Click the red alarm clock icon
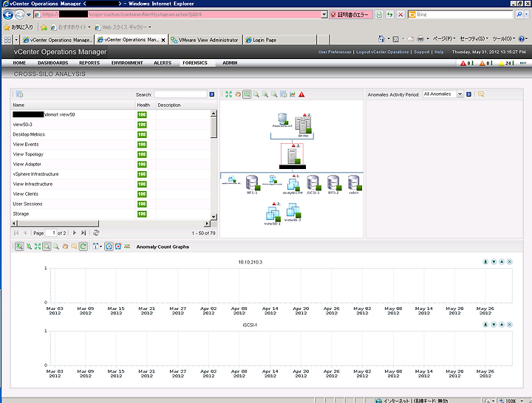Viewport: 532px width, 403px height. (118, 247)
